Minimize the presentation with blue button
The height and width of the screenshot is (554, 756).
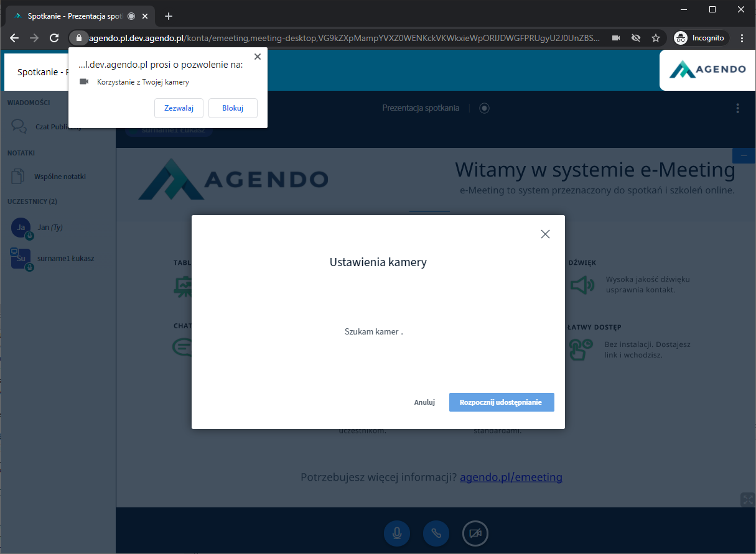click(x=744, y=155)
